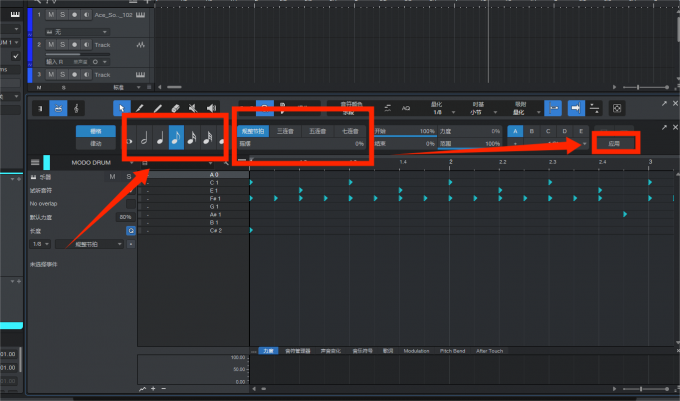Open the Modulation lane tab
Image resolution: width=680 pixels, height=401 pixels.
click(416, 351)
